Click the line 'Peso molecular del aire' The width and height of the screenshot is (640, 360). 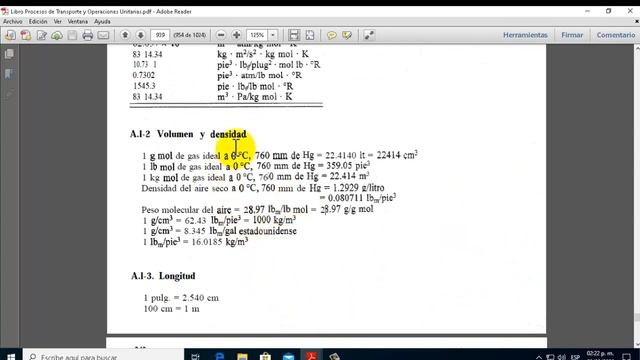(x=257, y=210)
